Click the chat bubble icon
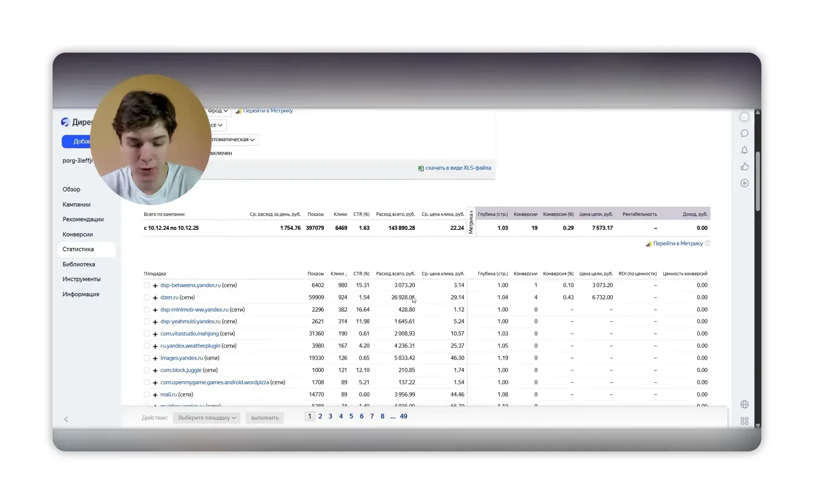 point(744,133)
